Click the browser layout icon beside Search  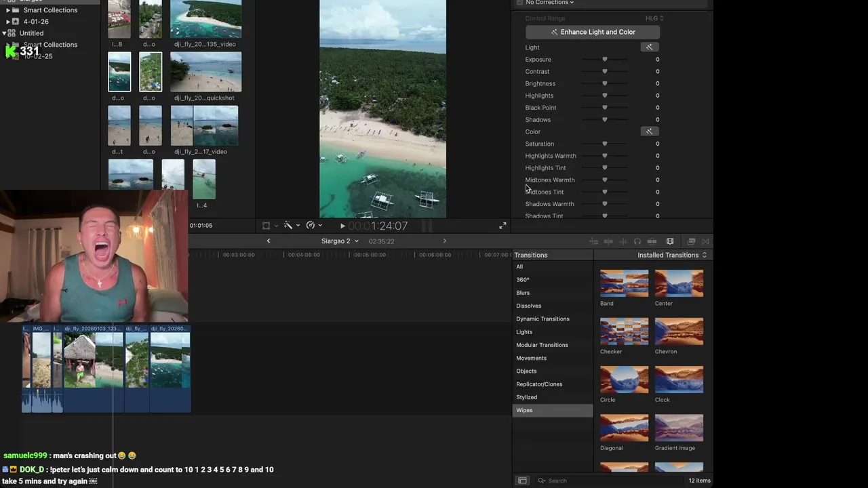click(522, 481)
